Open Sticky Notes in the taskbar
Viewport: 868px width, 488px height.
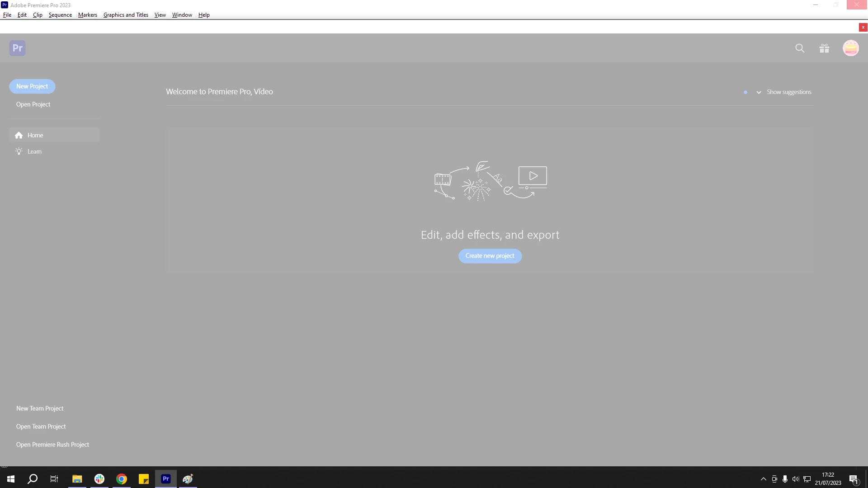tap(144, 479)
